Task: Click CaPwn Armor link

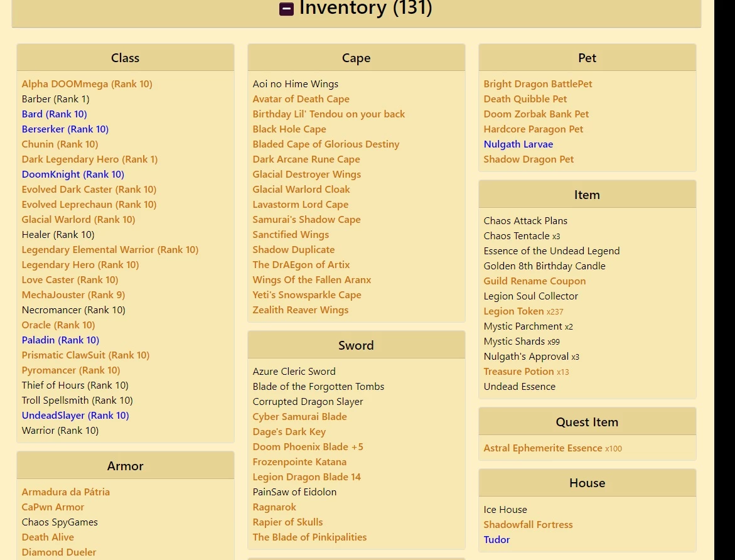Action: coord(53,507)
